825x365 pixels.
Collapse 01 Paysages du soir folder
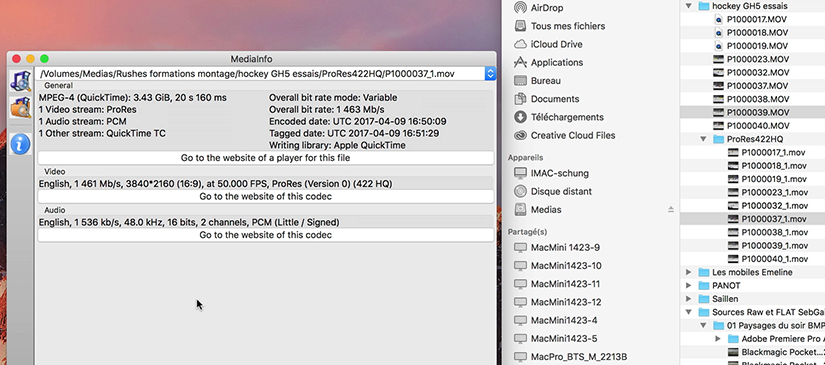coord(703,326)
